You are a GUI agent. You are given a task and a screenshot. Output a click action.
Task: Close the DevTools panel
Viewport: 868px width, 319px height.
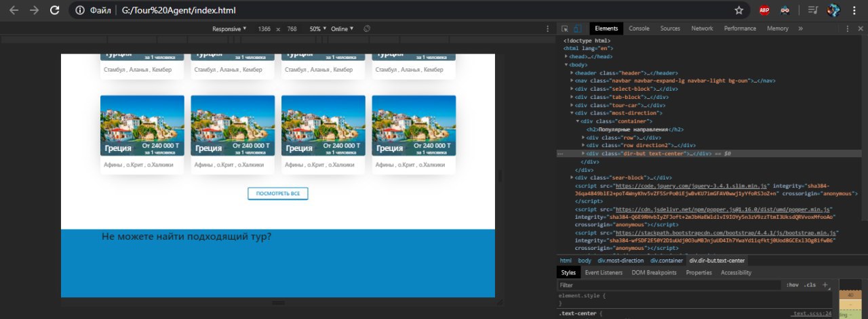[x=860, y=28]
